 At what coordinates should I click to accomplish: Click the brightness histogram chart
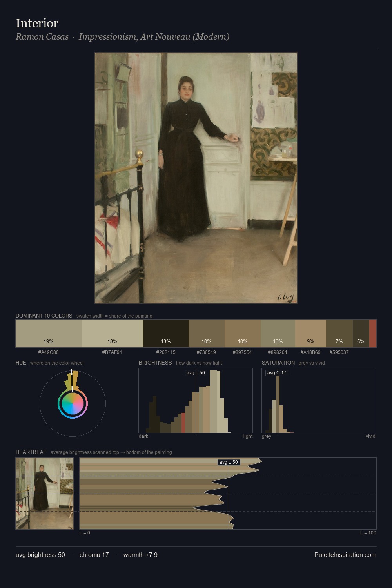(196, 401)
